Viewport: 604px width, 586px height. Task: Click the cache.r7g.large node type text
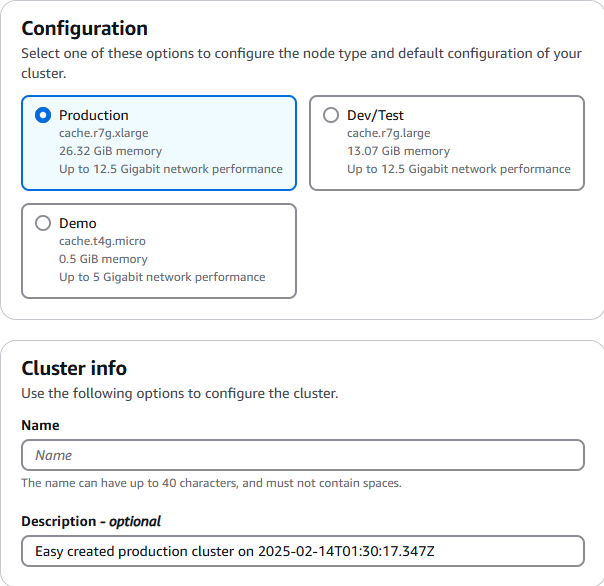tap(390, 133)
